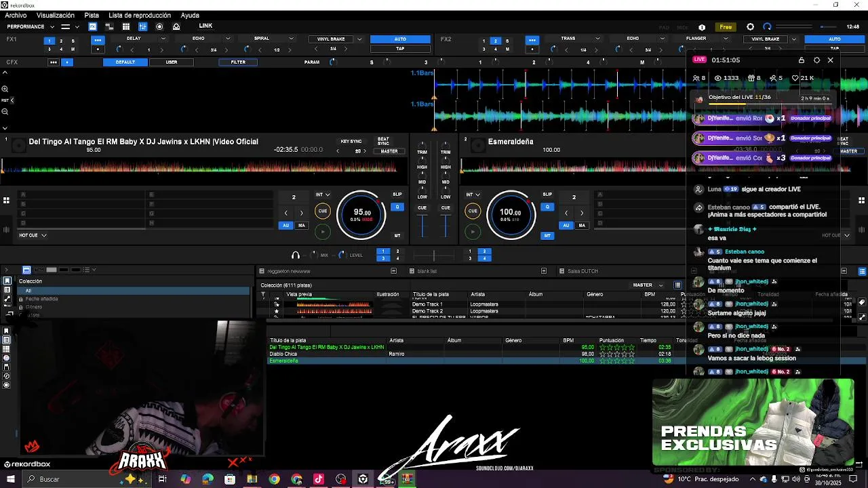
Task: Open the Archivo menu
Action: pyautogui.click(x=16, y=15)
